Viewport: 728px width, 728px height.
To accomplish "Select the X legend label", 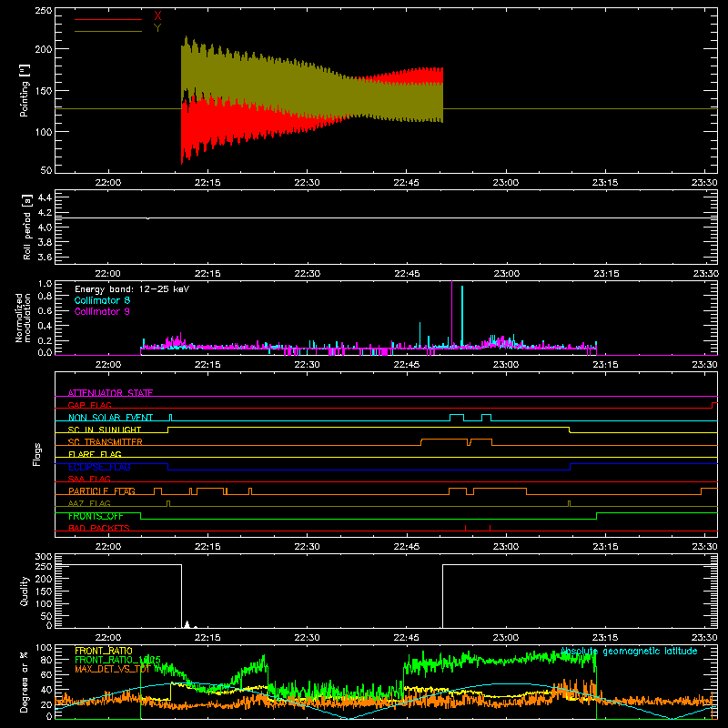I will pos(157,16).
